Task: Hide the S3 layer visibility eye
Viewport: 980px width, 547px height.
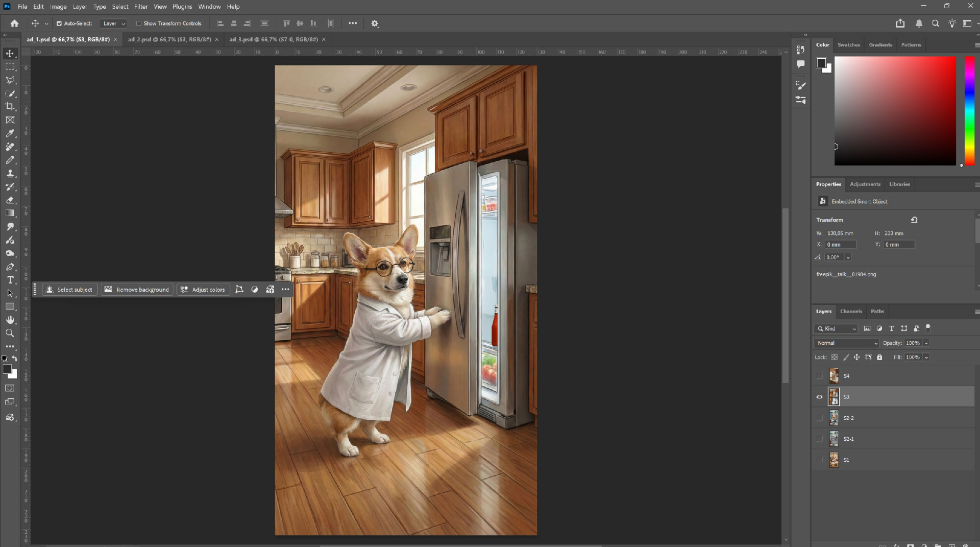Action: click(x=820, y=397)
